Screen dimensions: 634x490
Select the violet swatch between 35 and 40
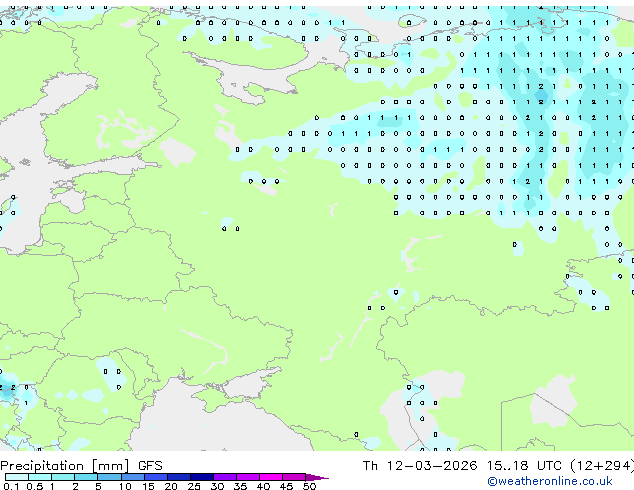(x=248, y=477)
